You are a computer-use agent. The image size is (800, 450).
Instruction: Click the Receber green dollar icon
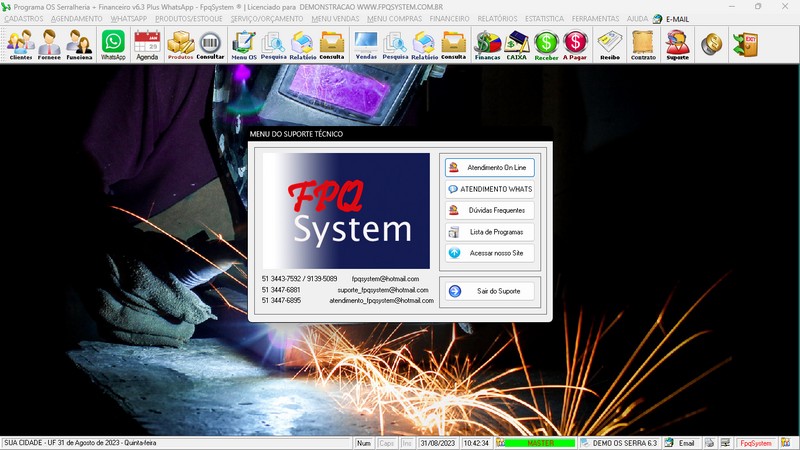(546, 44)
